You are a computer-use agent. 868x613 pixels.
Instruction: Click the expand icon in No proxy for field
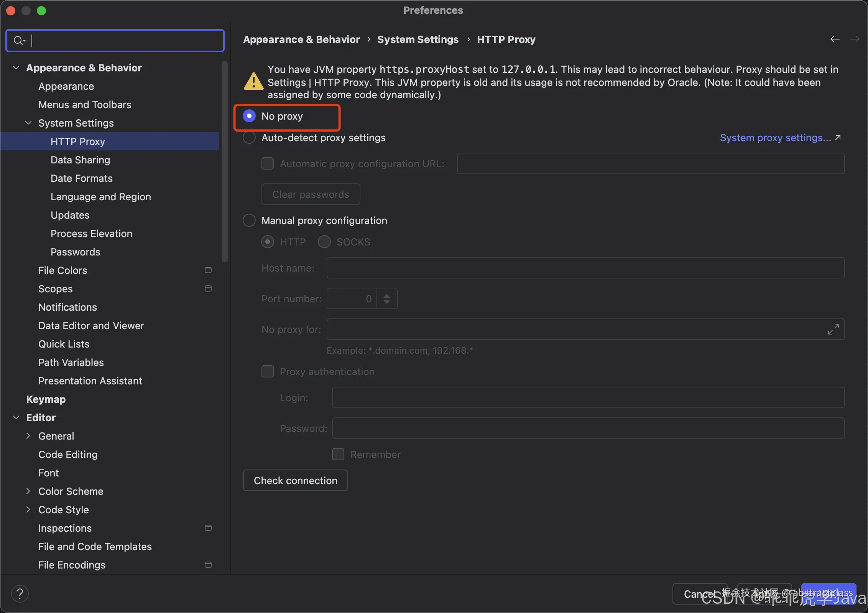[833, 329]
